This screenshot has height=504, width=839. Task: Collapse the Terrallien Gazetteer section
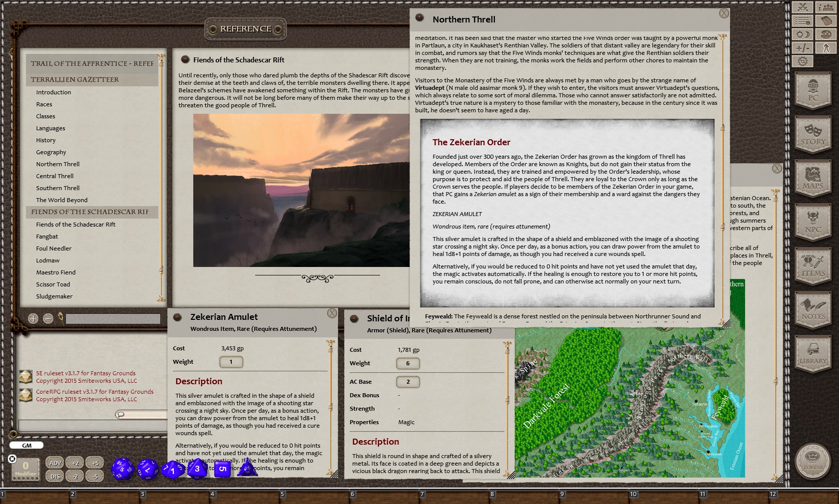pyautogui.click(x=74, y=79)
